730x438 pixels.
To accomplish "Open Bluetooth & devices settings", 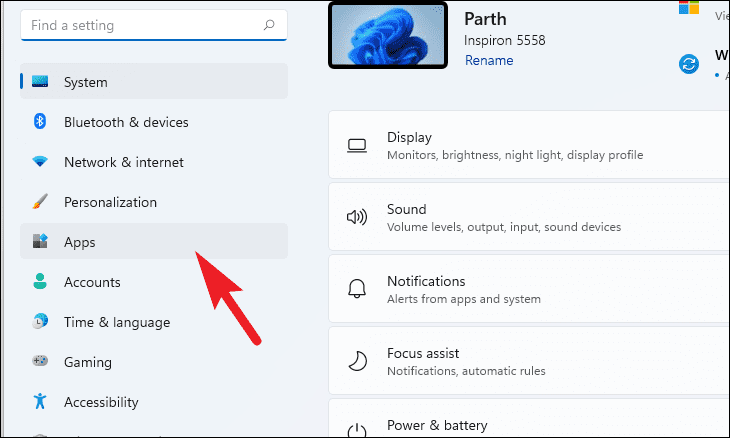I will click(154, 121).
